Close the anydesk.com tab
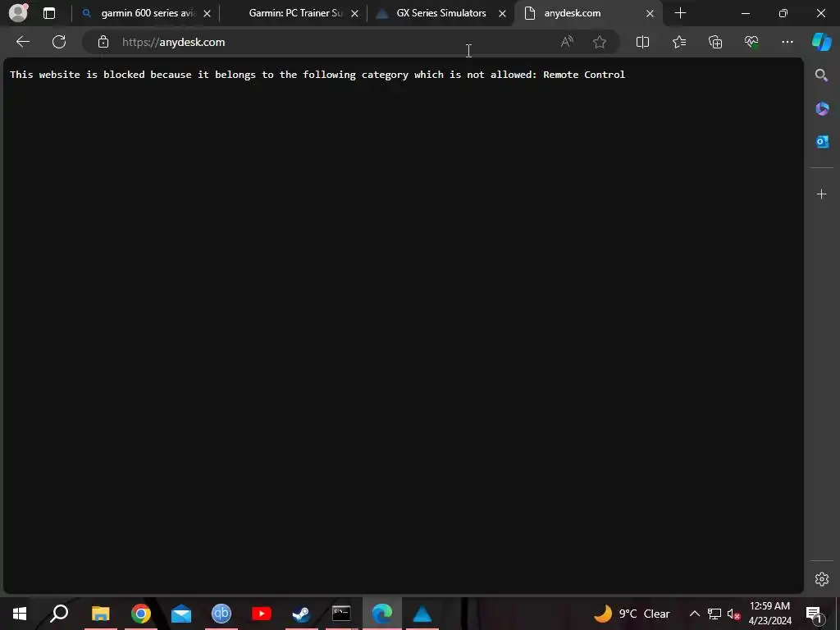The height and width of the screenshot is (630, 840). (x=650, y=13)
